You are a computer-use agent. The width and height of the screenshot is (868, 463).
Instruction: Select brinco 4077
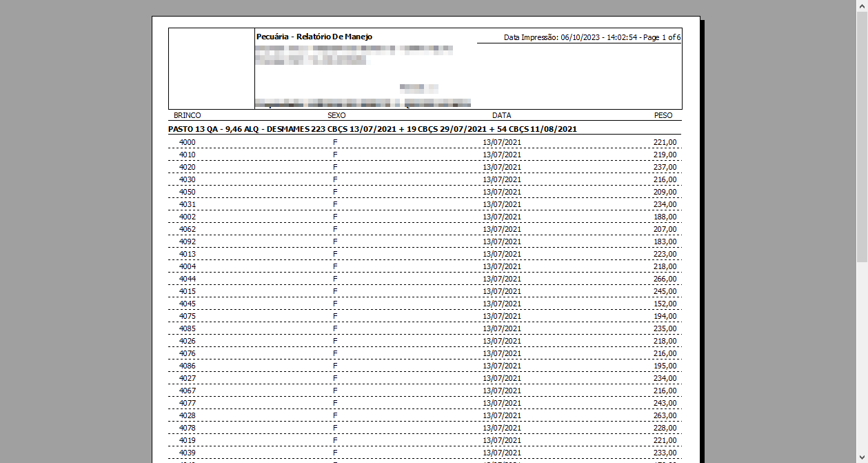click(x=188, y=403)
